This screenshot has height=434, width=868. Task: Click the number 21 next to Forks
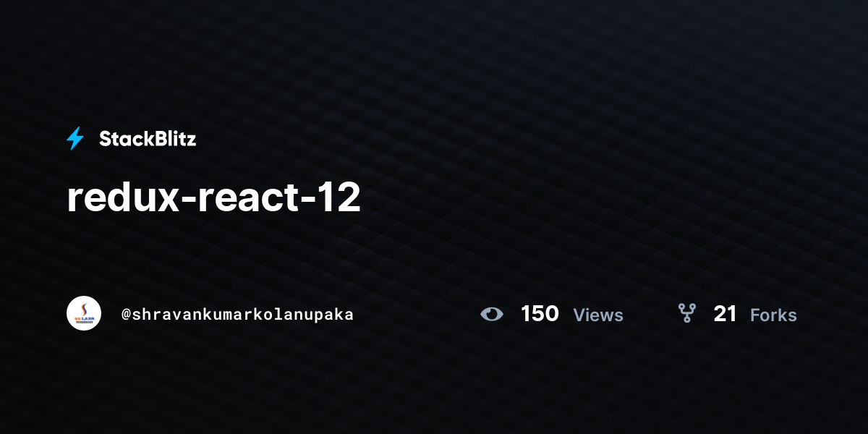[725, 314]
